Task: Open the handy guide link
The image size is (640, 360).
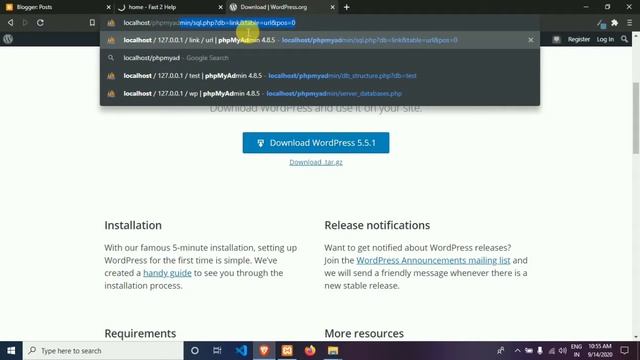Action: coord(167,273)
